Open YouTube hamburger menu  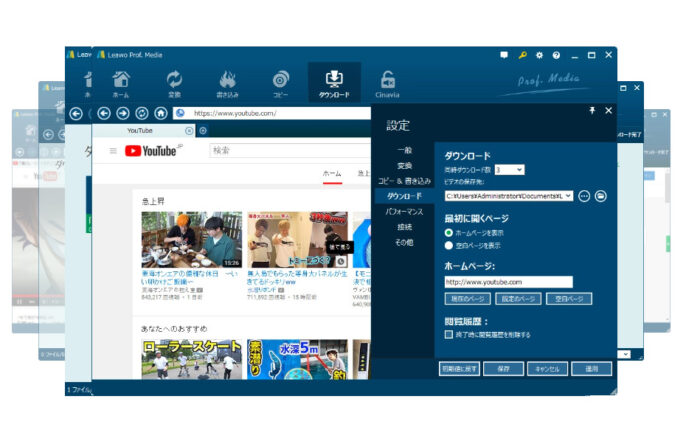113,151
